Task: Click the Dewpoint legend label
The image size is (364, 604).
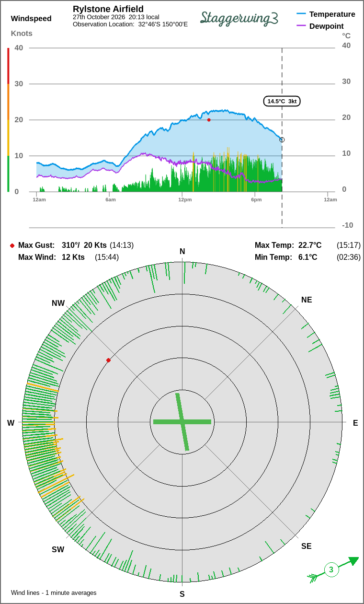Action: click(x=327, y=26)
